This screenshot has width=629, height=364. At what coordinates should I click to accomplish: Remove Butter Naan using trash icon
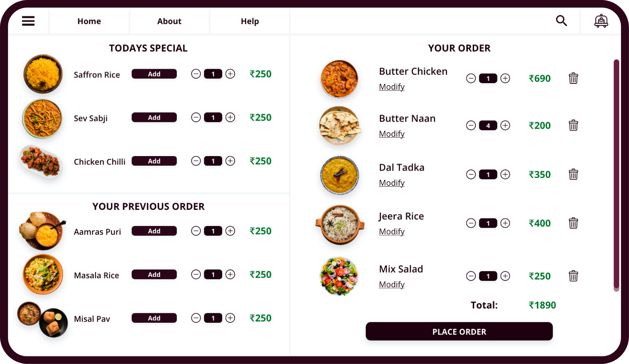pyautogui.click(x=573, y=125)
